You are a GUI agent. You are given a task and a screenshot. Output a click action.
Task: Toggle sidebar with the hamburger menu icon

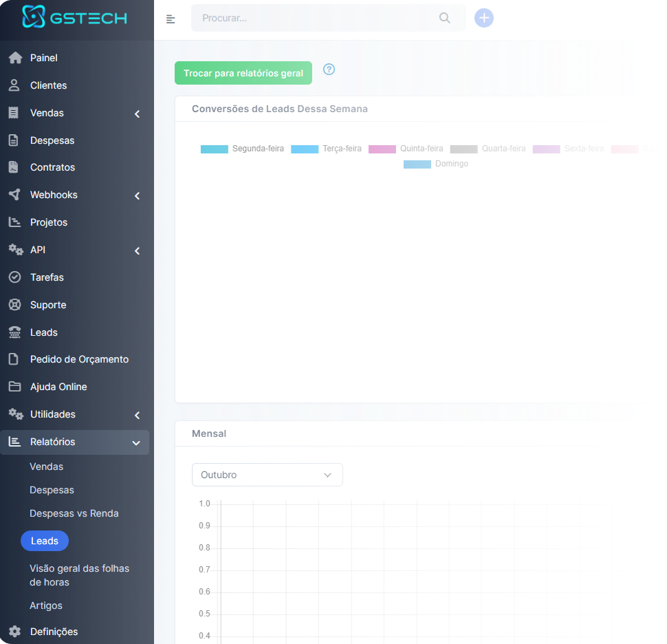click(x=171, y=19)
